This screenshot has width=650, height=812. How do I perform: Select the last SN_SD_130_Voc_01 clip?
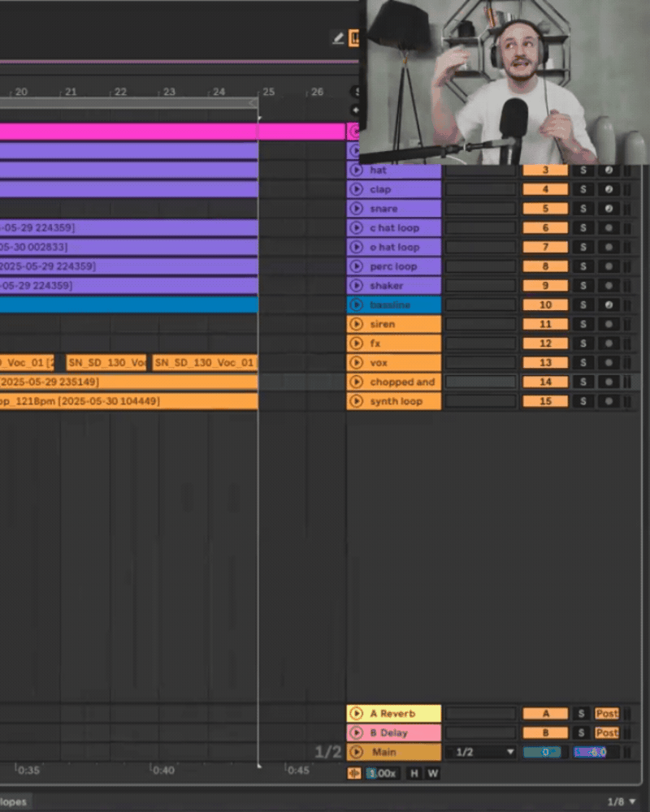click(x=205, y=362)
